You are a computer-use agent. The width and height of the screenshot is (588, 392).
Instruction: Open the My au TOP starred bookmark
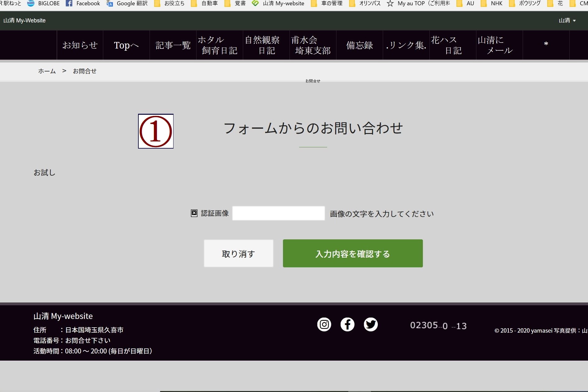pos(418,3)
